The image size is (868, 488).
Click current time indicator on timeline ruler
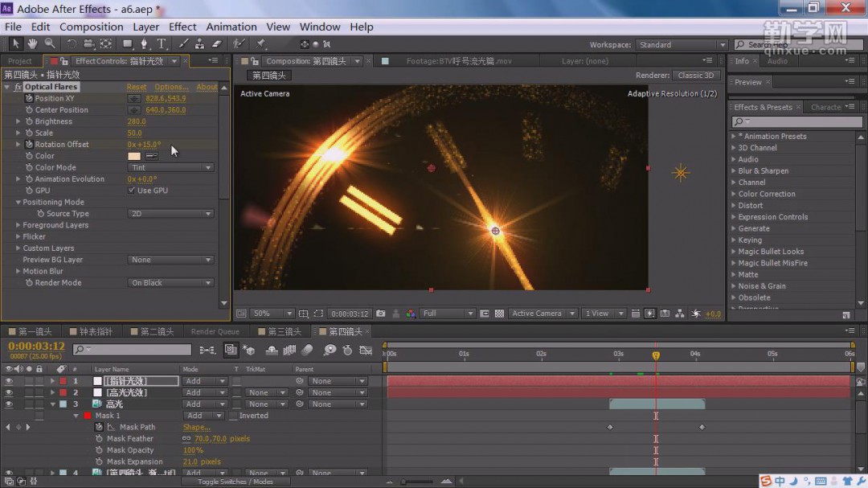coord(656,355)
